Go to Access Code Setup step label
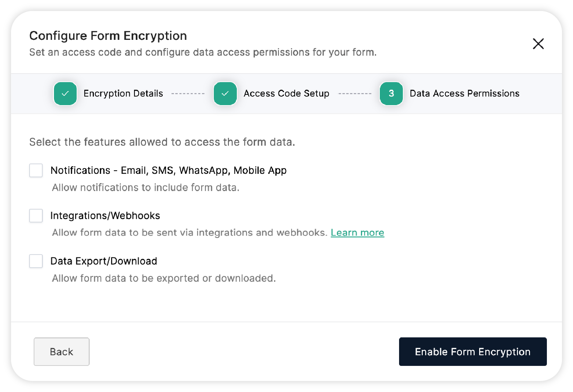573x392 pixels. [286, 93]
